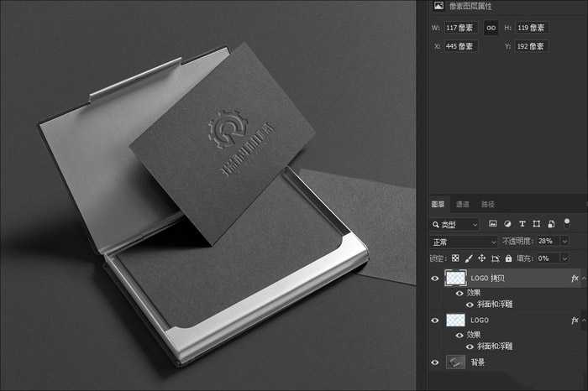Hide the 背景 layer
The width and height of the screenshot is (588, 391).
434,362
